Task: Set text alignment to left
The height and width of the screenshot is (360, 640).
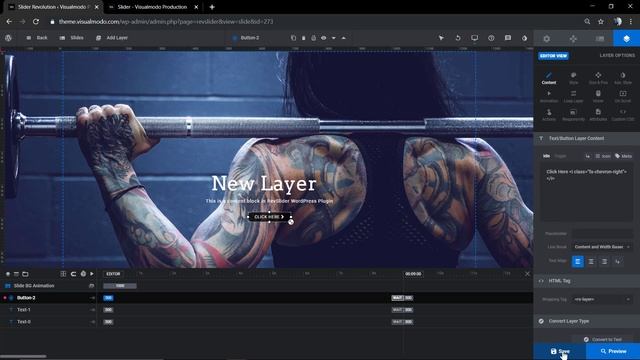Action: click(578, 261)
